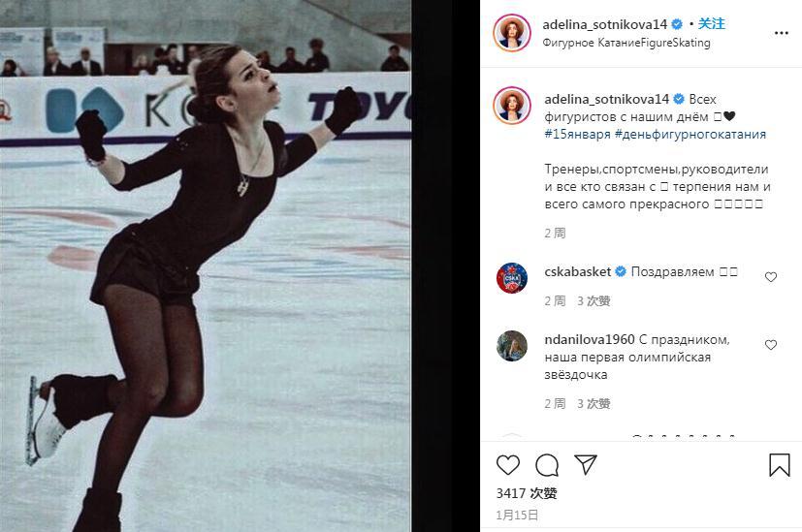Like the cskabasket comment

(771, 277)
